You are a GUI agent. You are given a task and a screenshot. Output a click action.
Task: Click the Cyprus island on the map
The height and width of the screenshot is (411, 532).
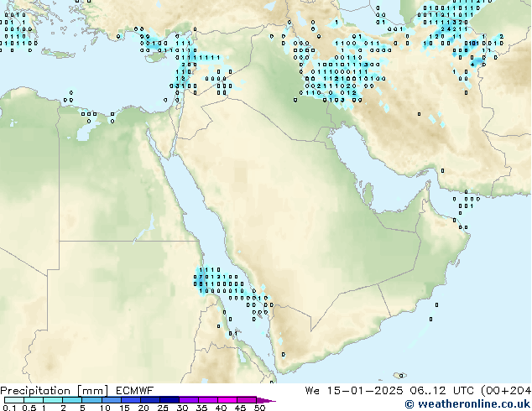(156, 57)
